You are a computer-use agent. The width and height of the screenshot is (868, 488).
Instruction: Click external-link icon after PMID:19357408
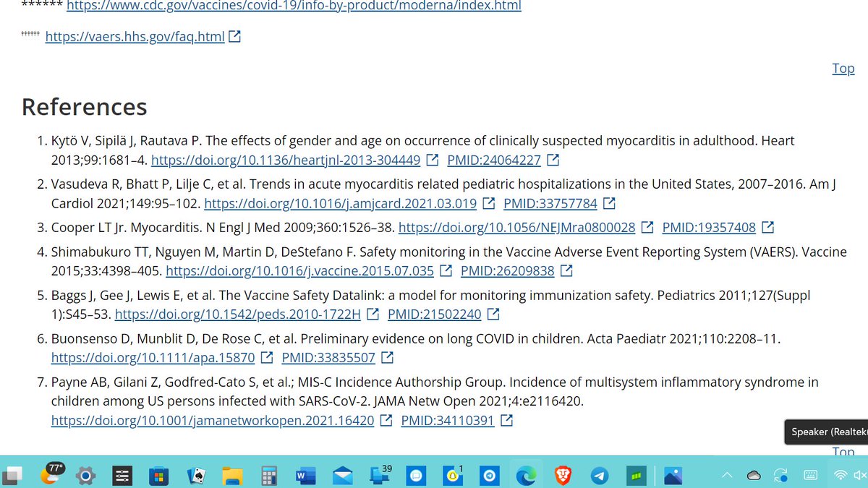tap(767, 228)
